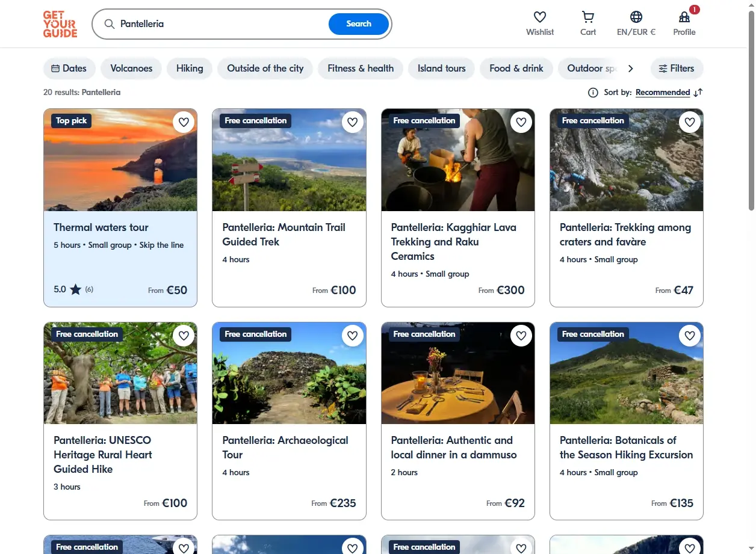This screenshot has height=554, width=756.
Task: Wishlist Botanicals of the Season excursion heart
Action: [x=690, y=335]
